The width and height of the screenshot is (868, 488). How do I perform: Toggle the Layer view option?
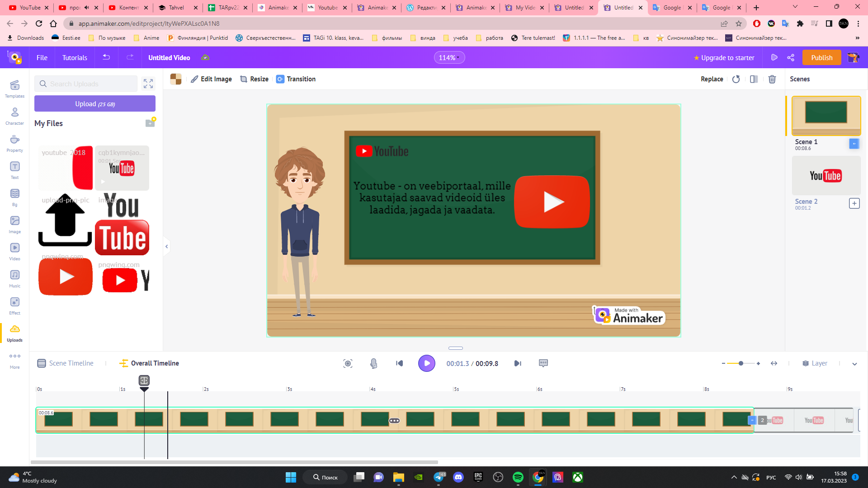point(815,363)
